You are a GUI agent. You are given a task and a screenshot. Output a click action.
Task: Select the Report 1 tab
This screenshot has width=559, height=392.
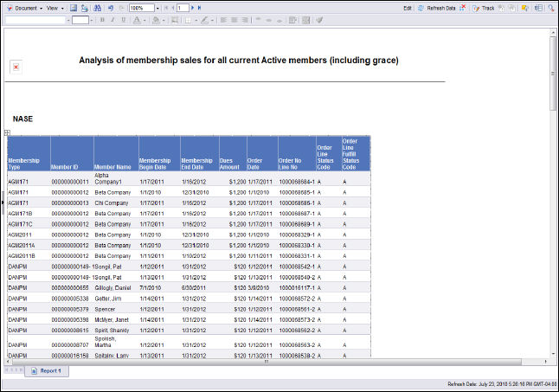click(x=46, y=370)
